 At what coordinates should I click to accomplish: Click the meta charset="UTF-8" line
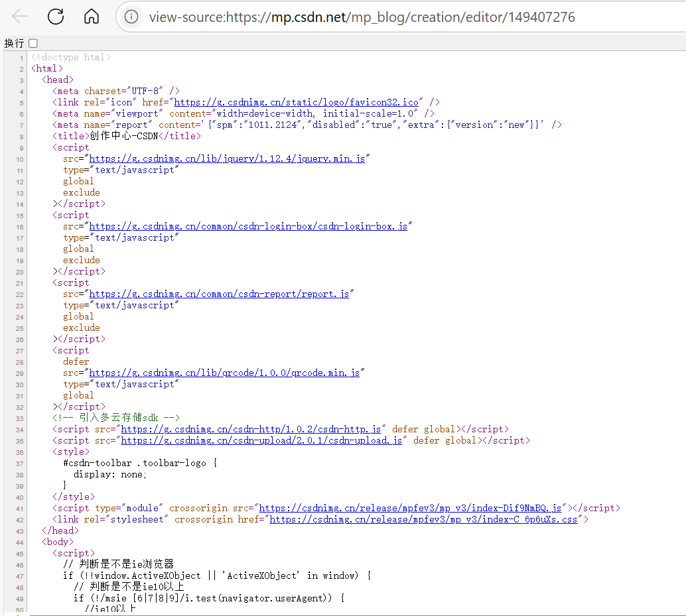(116, 91)
